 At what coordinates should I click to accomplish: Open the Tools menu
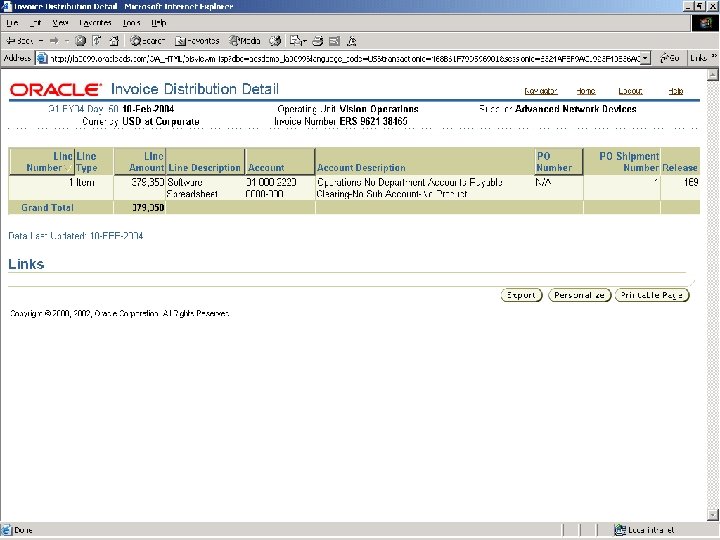(x=131, y=22)
